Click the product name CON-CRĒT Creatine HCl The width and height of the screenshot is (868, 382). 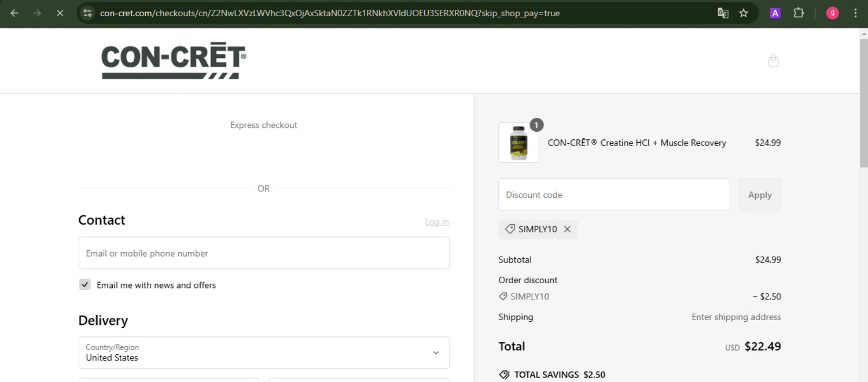637,143
